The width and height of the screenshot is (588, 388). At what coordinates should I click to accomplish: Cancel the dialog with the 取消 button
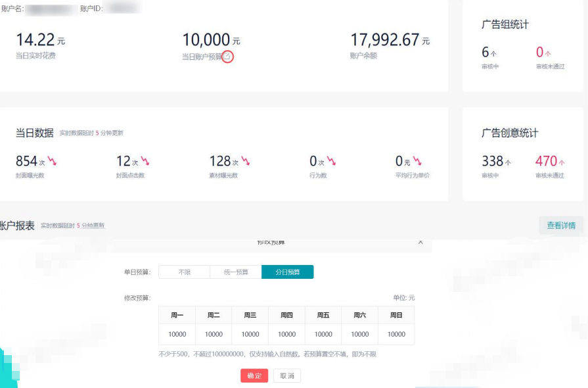point(287,376)
